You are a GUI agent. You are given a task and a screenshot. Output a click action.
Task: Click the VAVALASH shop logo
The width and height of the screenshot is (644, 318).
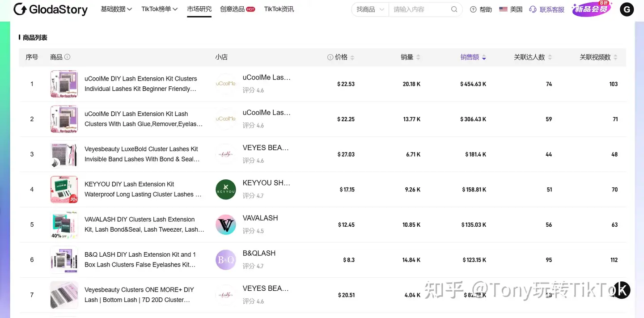(x=226, y=225)
